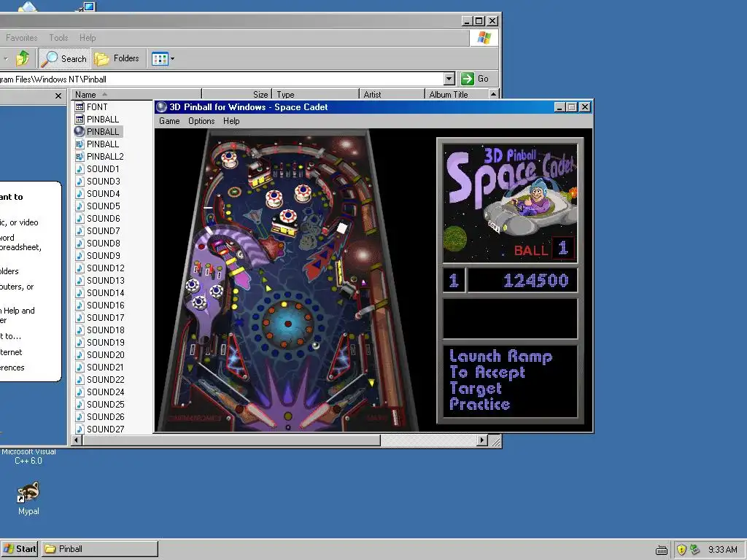The height and width of the screenshot is (560, 747).
Task: Select the SOUND21 audio file
Action: [x=100, y=367]
